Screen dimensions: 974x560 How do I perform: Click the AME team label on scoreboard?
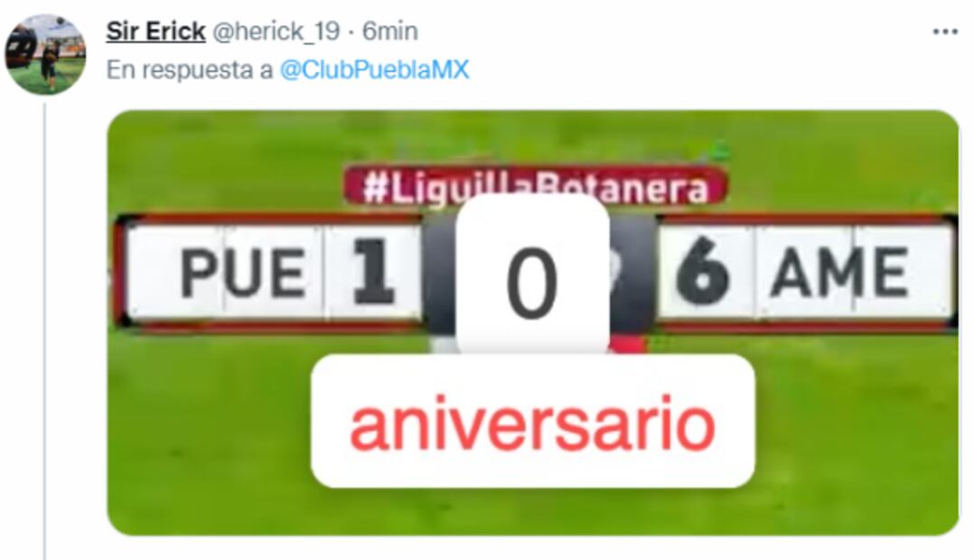click(838, 273)
